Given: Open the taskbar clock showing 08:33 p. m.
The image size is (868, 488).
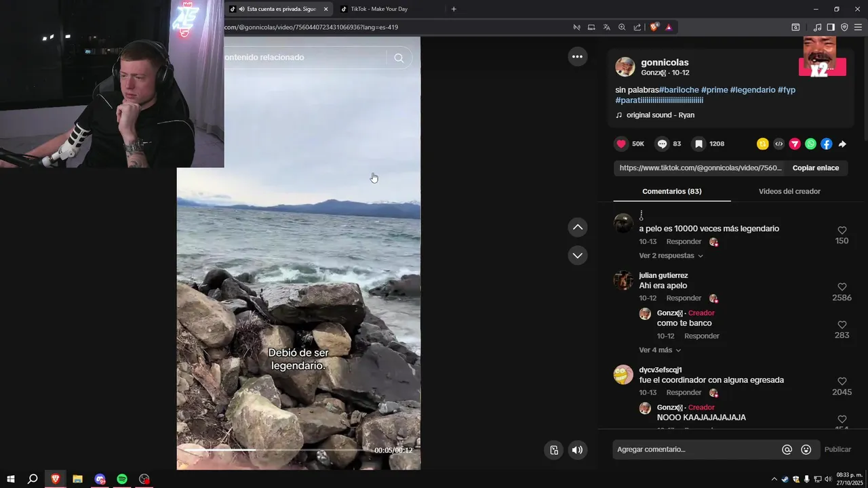Looking at the screenshot, I should [x=849, y=479].
